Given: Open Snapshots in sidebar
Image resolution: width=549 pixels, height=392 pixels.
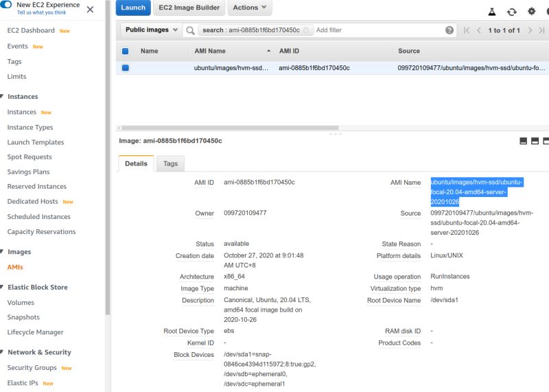Looking at the screenshot, I should 23,317.
